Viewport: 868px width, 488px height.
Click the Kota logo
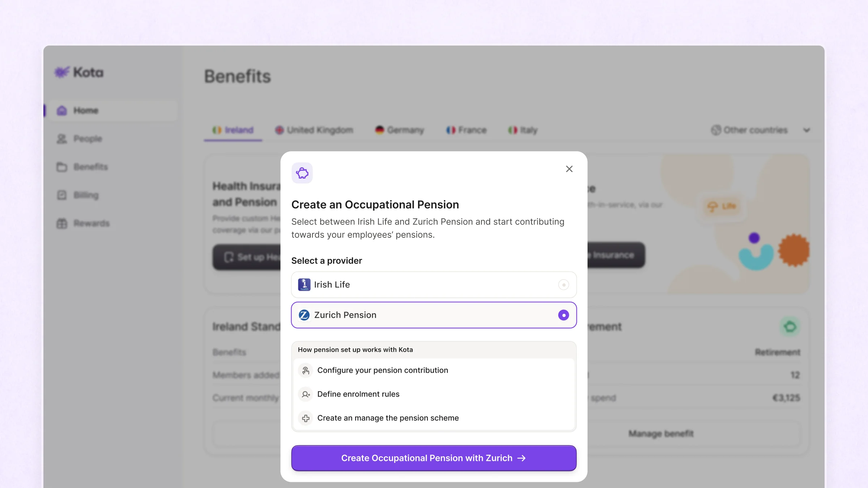pyautogui.click(x=79, y=72)
